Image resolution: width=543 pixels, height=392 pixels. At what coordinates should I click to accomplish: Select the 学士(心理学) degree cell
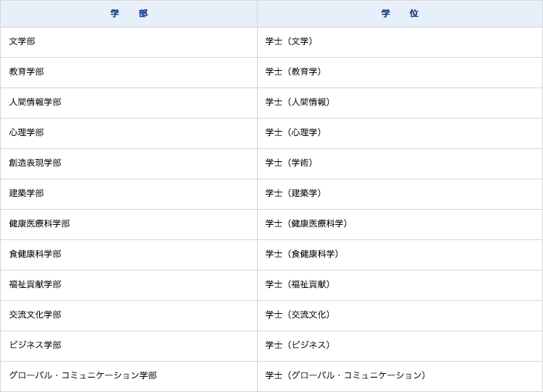295,133
